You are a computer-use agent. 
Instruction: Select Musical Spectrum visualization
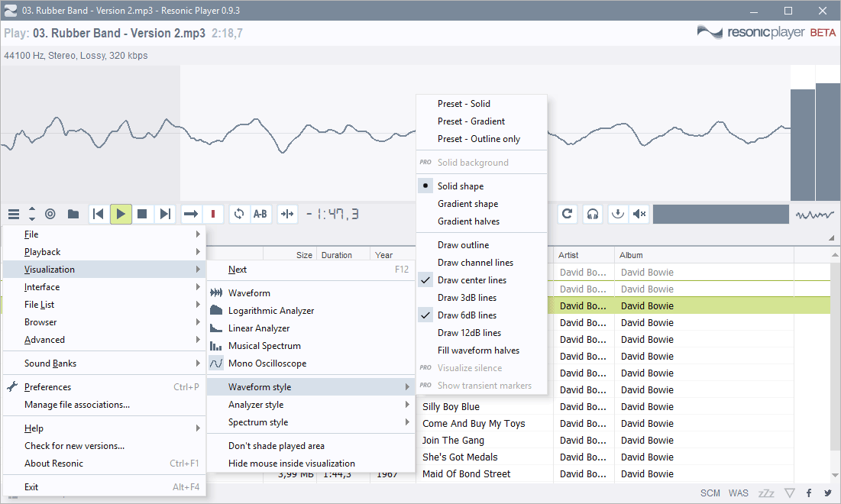coord(311,346)
